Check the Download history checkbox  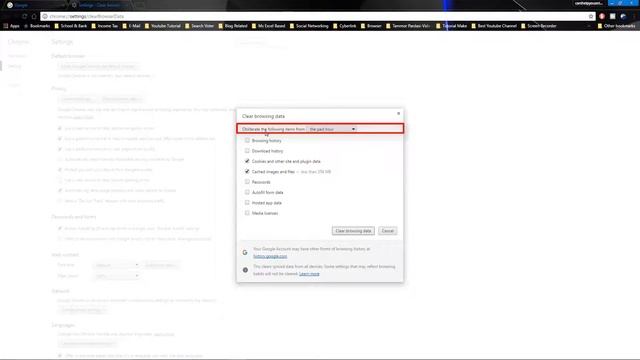click(247, 151)
